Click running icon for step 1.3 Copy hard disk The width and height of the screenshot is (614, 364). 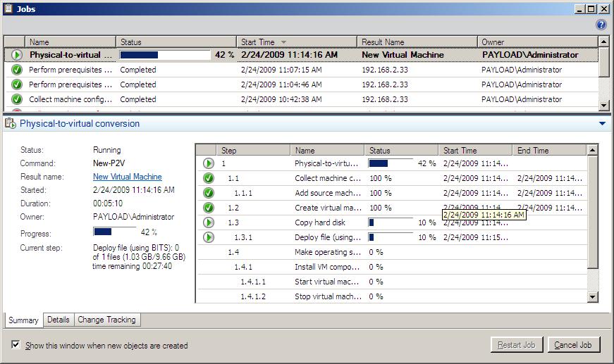pyautogui.click(x=209, y=222)
